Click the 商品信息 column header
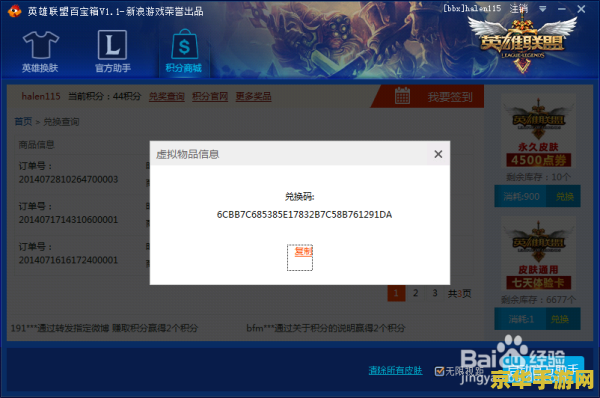The height and width of the screenshot is (398, 600). [x=36, y=144]
